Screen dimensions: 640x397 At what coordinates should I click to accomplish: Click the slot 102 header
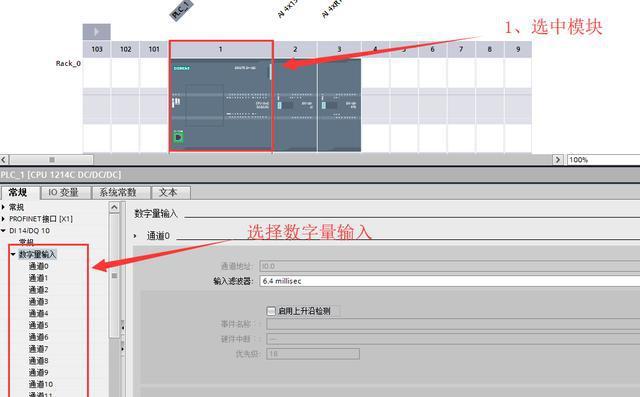[125, 49]
